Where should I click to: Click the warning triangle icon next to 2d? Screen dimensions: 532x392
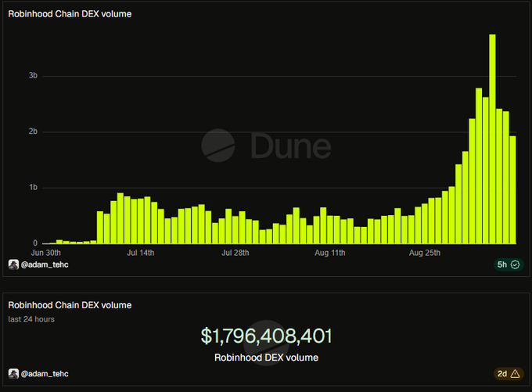pyautogui.click(x=515, y=374)
